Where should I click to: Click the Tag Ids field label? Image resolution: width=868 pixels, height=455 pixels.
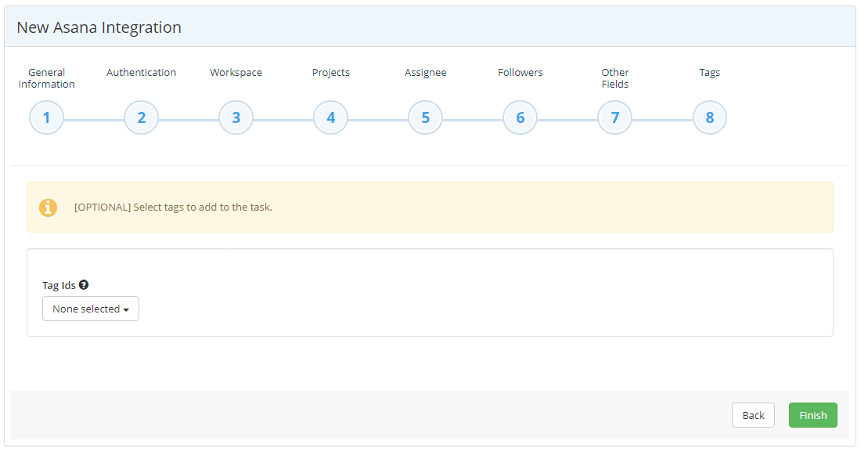pyautogui.click(x=58, y=285)
